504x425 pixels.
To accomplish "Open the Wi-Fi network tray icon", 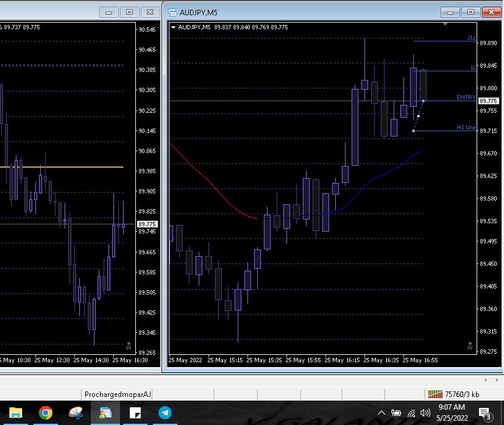I will pyautogui.click(x=411, y=413).
